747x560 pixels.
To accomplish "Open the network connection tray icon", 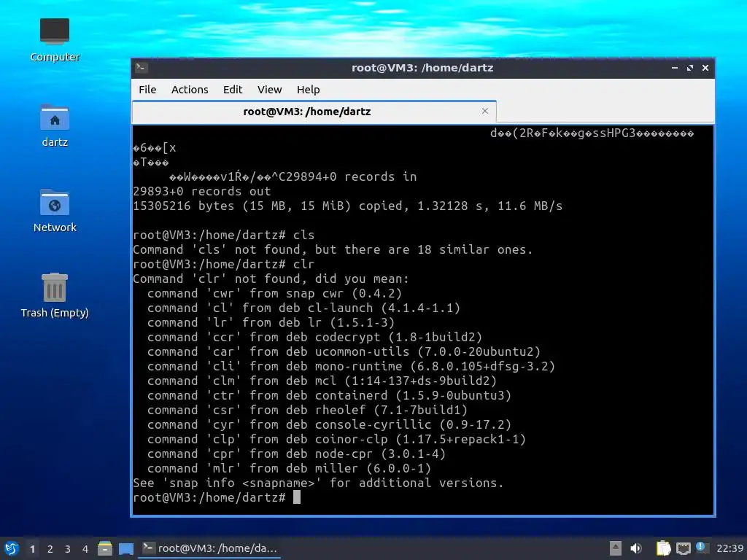I will [683, 548].
